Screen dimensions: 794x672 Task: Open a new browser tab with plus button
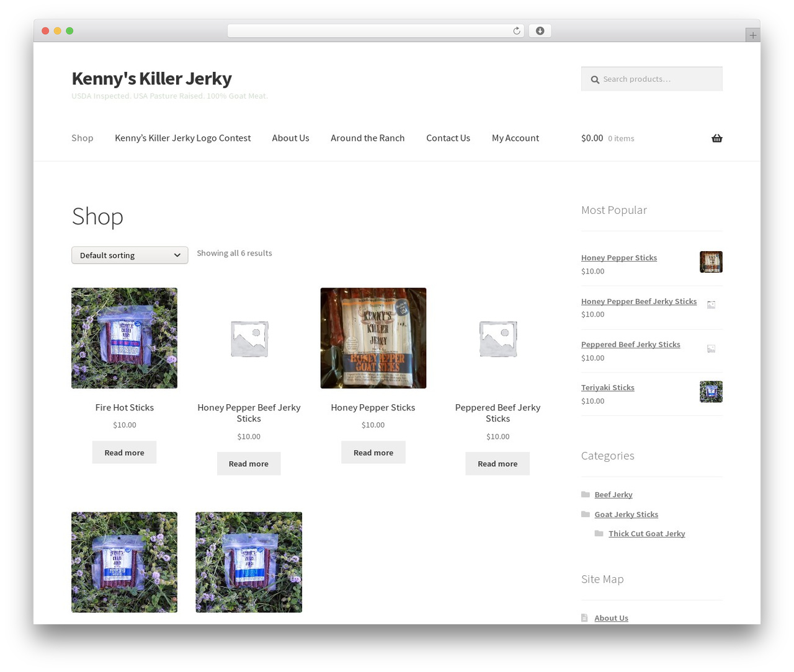pyautogui.click(x=752, y=35)
